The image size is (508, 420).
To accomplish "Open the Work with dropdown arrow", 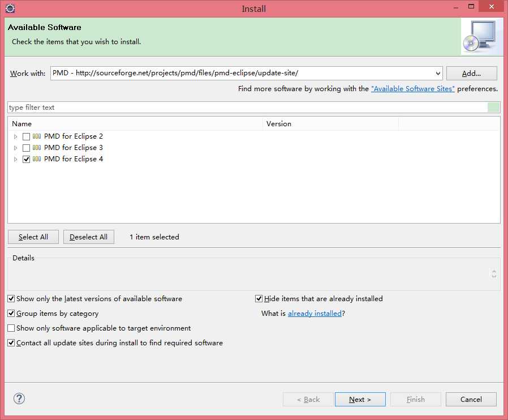I will 438,73.
